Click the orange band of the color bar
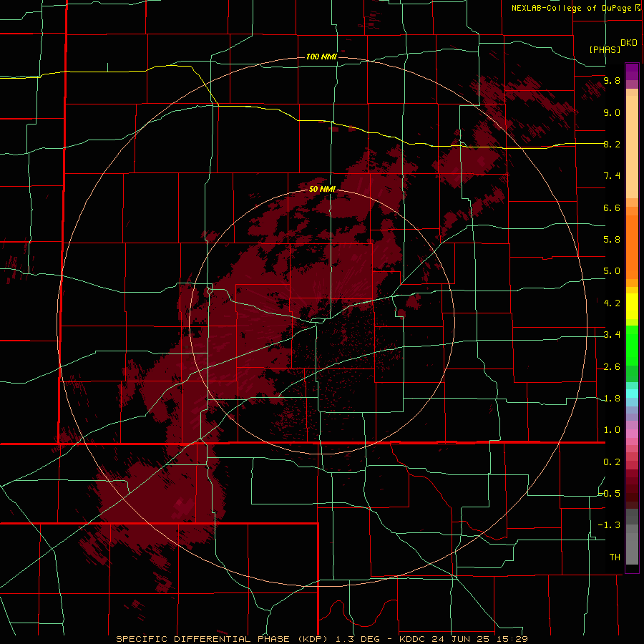This screenshot has height=644, width=644. (632, 246)
